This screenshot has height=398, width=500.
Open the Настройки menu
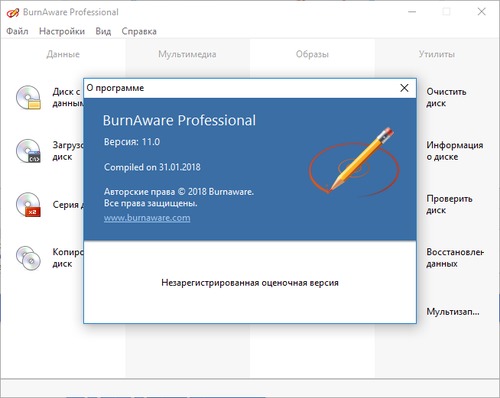tap(62, 31)
